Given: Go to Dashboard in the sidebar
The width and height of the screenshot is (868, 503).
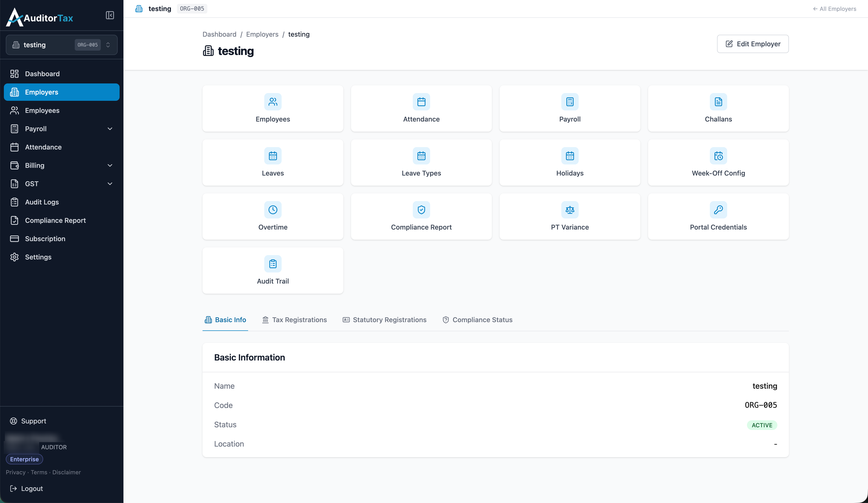Looking at the screenshot, I should pyautogui.click(x=62, y=74).
